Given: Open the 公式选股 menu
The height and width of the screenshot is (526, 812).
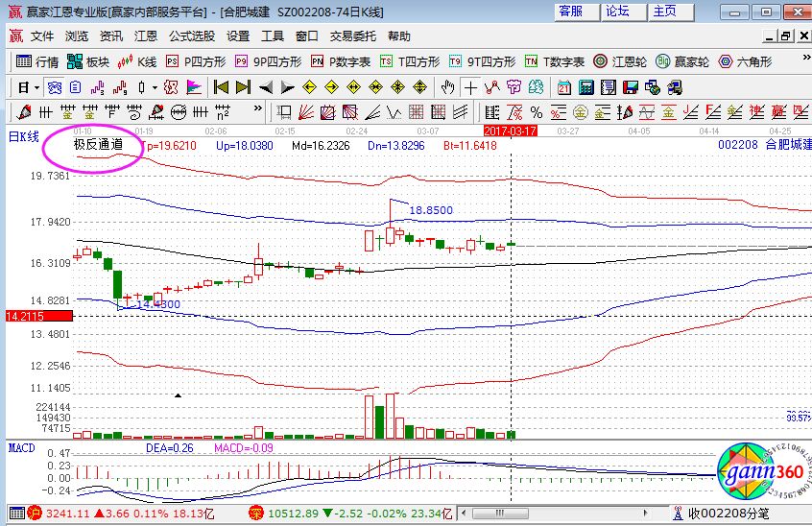Looking at the screenshot, I should coord(192,36).
